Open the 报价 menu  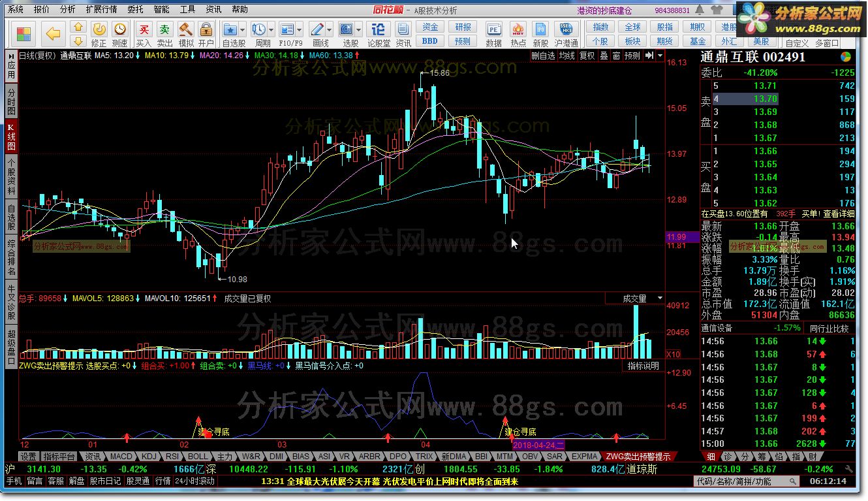41,10
